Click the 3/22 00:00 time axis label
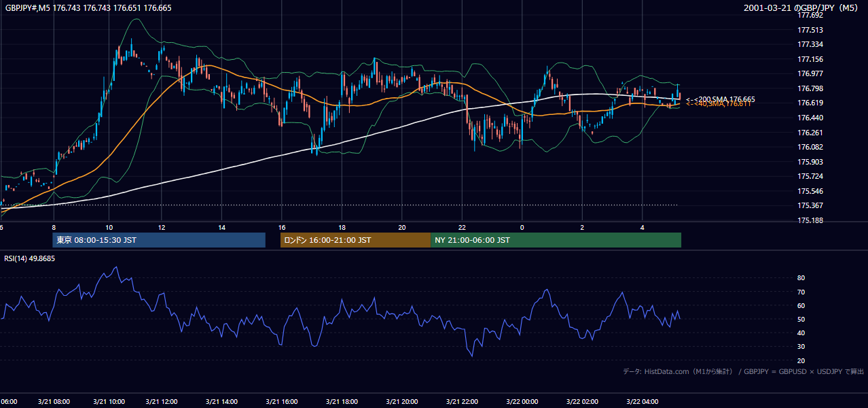Viewport: 868px width, 408px height. tap(522, 402)
